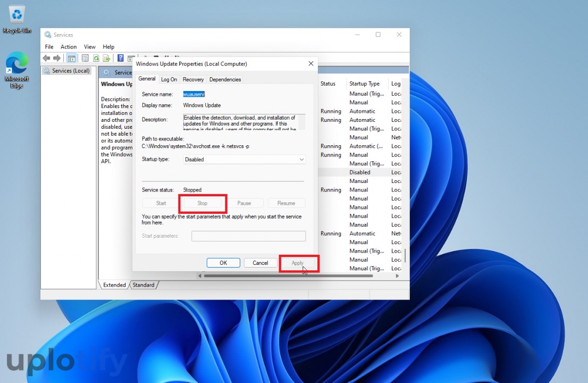588x383 pixels.
Task: Click the blue Help question mark icon
Action: 121,58
